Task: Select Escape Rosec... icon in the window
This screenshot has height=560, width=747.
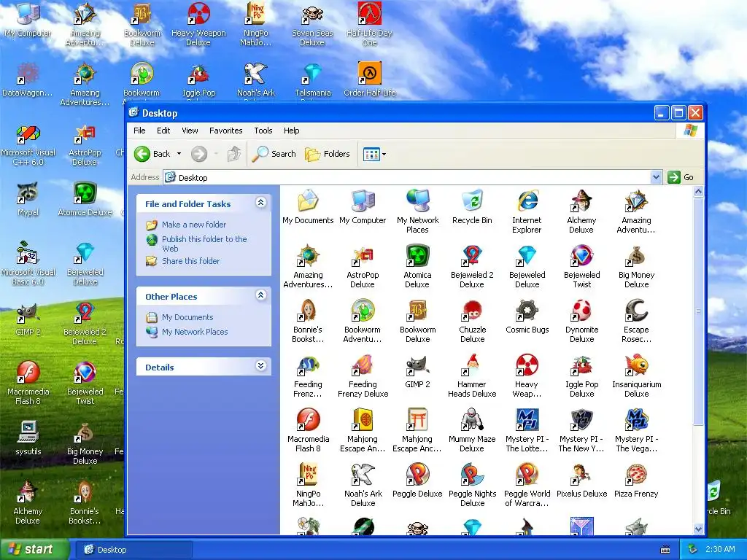Action: (636, 311)
